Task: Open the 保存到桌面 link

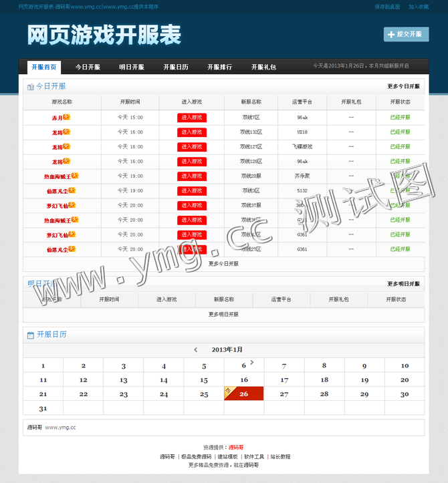Action: pos(387,7)
